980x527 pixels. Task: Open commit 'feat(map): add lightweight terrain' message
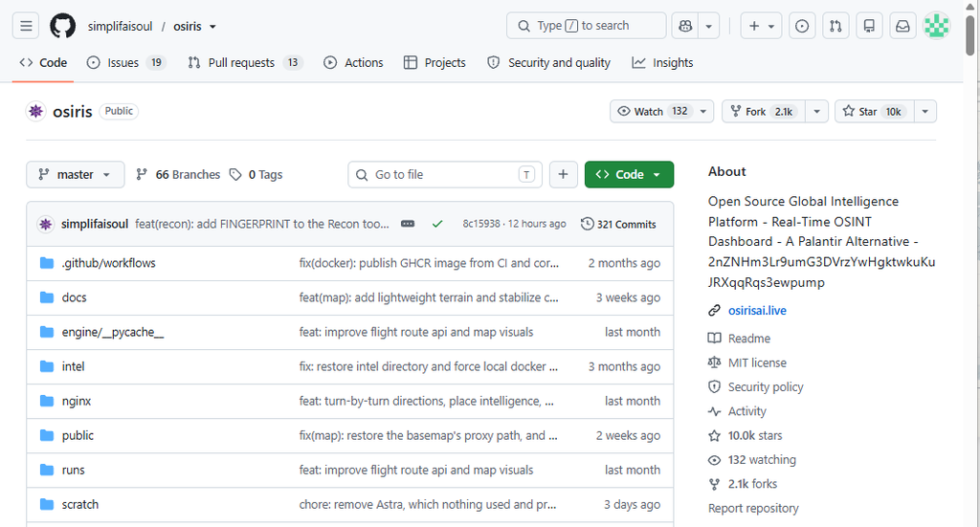(429, 297)
